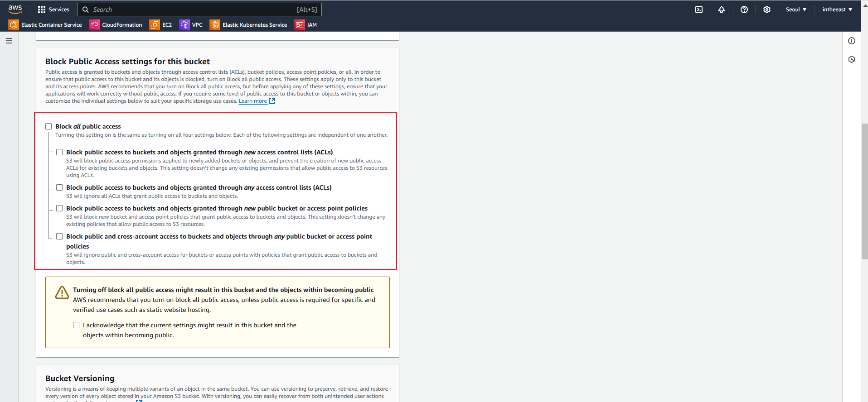Viewport: 868px width, 402px height.
Task: Click the warning triangle icon
Action: click(x=62, y=293)
